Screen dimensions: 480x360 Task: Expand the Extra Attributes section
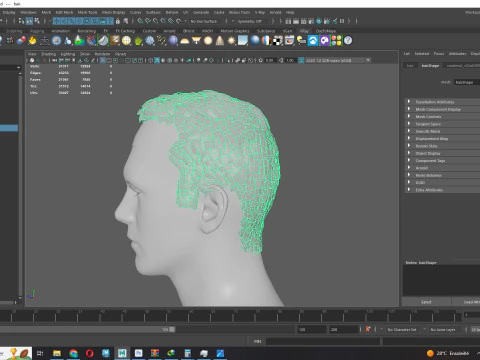pyautogui.click(x=442, y=190)
